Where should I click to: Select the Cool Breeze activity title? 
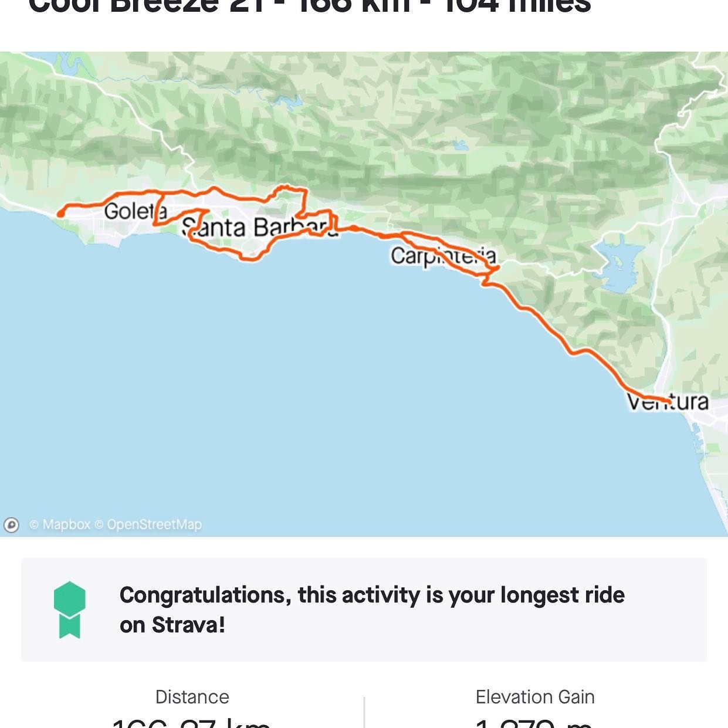(x=310, y=7)
